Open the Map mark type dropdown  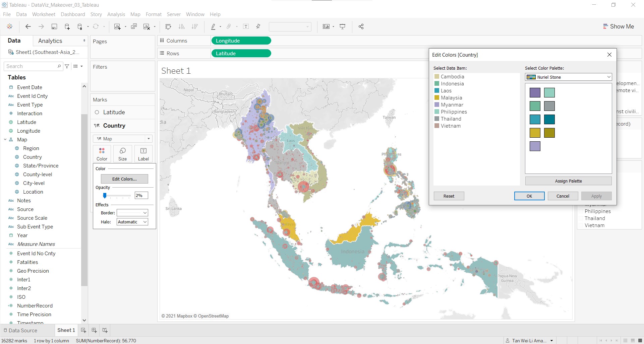click(x=123, y=139)
